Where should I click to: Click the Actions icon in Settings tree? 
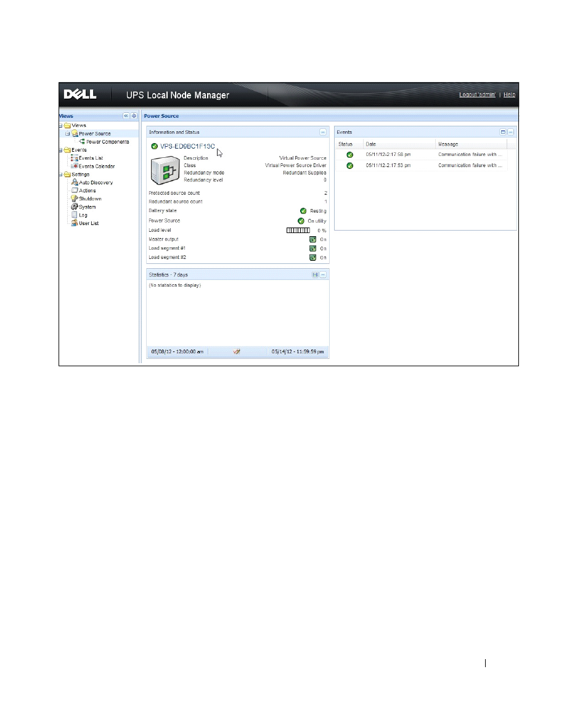(x=75, y=191)
